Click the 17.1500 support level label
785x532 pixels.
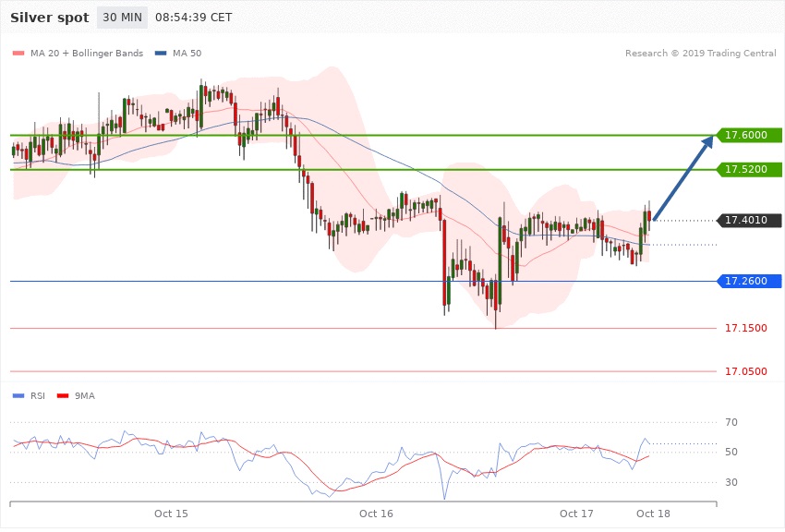tap(745, 328)
